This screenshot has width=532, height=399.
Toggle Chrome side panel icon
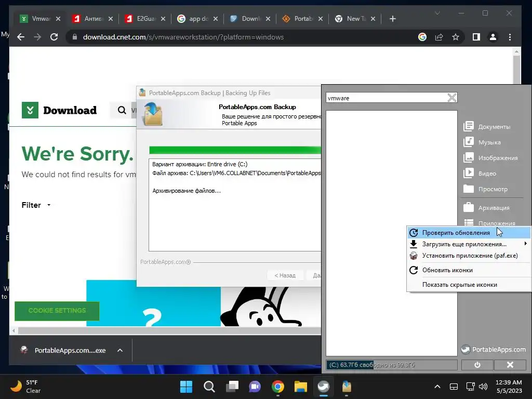tap(476, 37)
